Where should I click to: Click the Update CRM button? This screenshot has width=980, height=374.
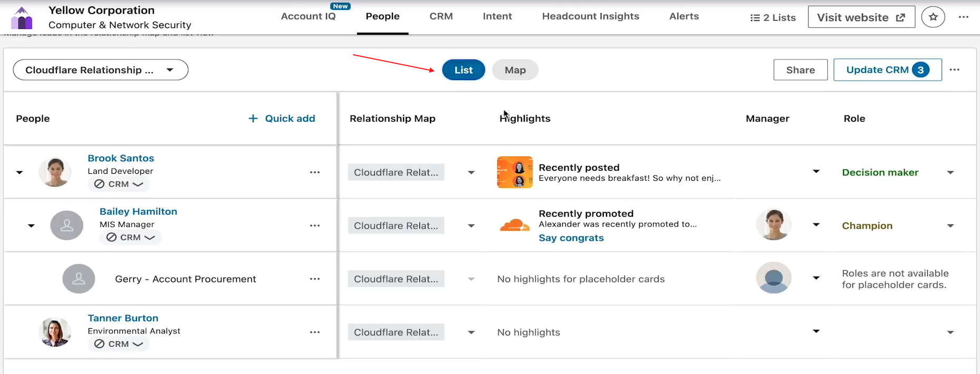coord(887,70)
